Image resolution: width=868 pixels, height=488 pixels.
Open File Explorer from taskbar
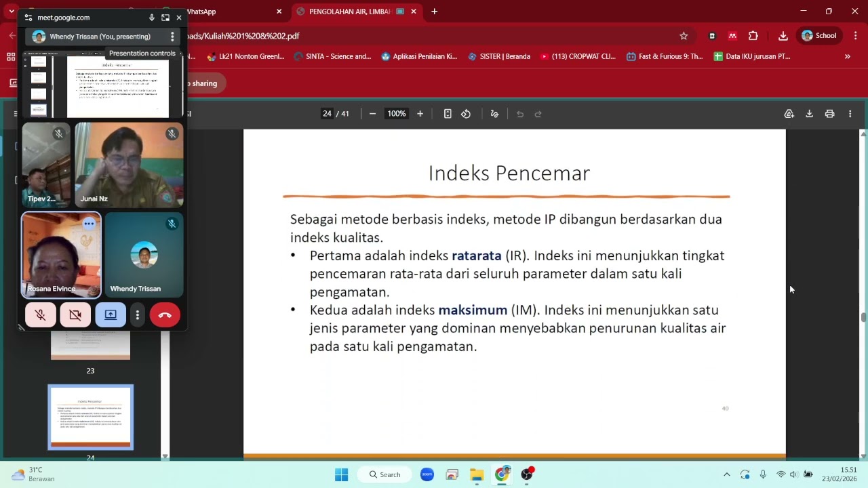[477, 474]
